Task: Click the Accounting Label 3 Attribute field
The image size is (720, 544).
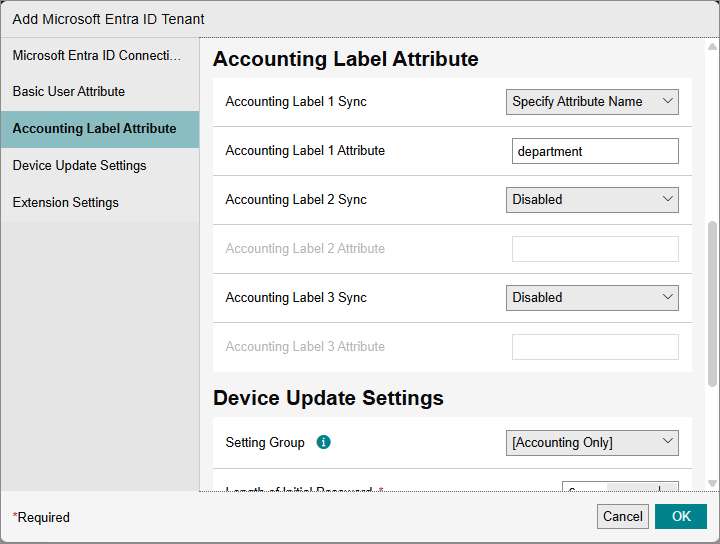Action: tap(595, 347)
